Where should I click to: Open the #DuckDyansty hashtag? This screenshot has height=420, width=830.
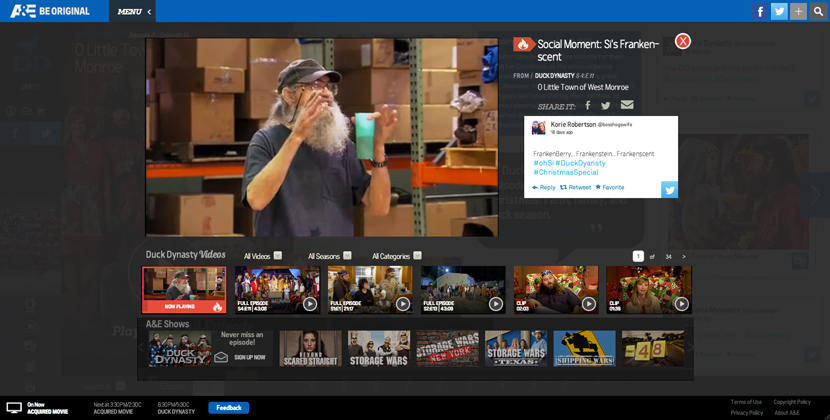580,163
